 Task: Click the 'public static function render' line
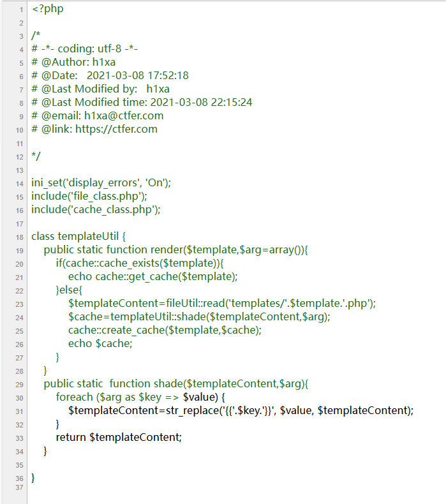click(176, 249)
